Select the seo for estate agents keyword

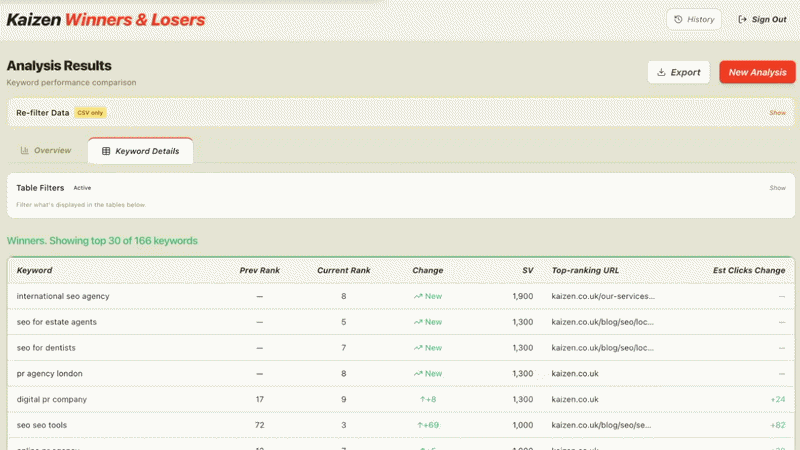57,322
